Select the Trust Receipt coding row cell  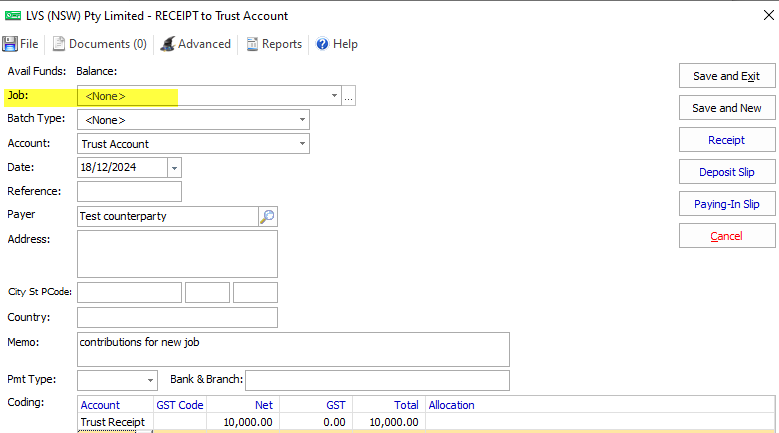tap(113, 423)
